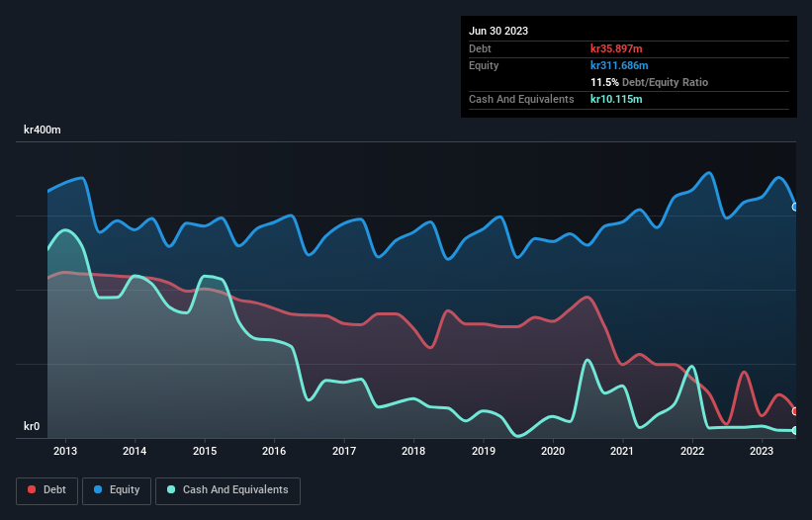Toggle Cash And Equivalents legend button

pos(227,490)
